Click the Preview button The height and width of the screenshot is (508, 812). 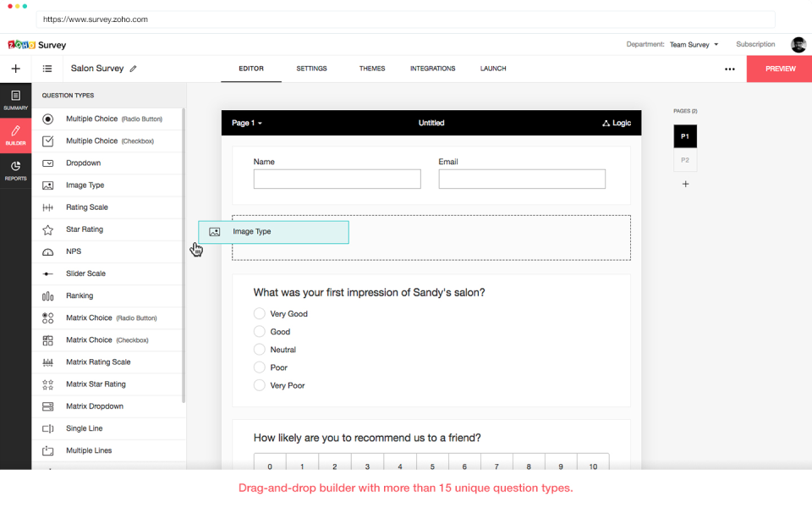click(778, 69)
